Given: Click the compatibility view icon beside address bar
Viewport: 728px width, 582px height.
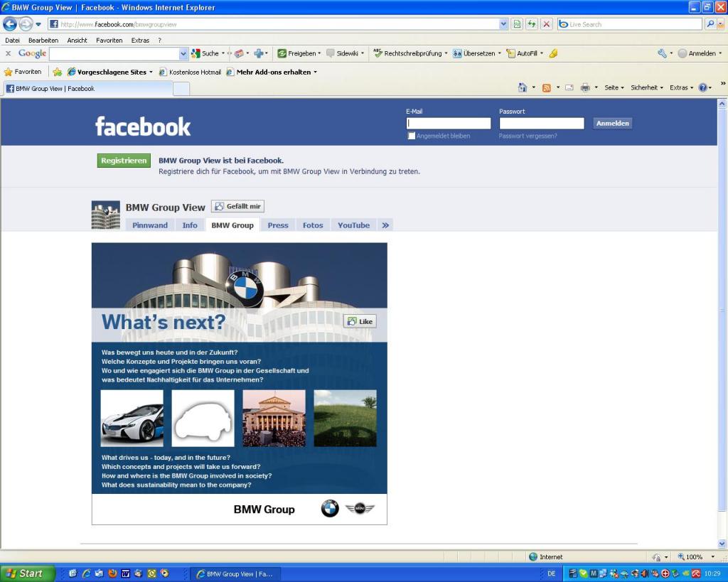Looking at the screenshot, I should click(x=517, y=24).
